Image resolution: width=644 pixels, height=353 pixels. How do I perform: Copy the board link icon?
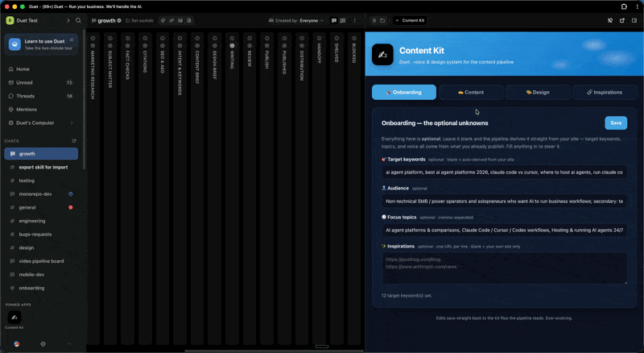coord(171,21)
